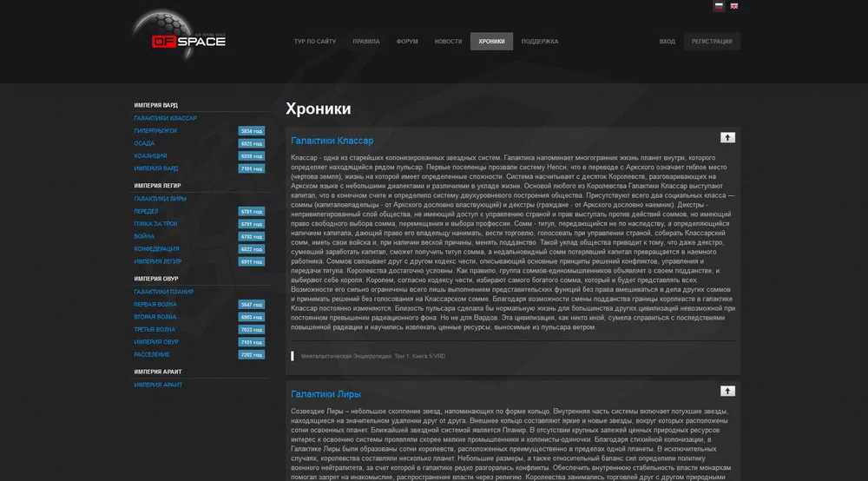
Task: Click the 6959 год badge beside Коалиция
Action: [252, 156]
